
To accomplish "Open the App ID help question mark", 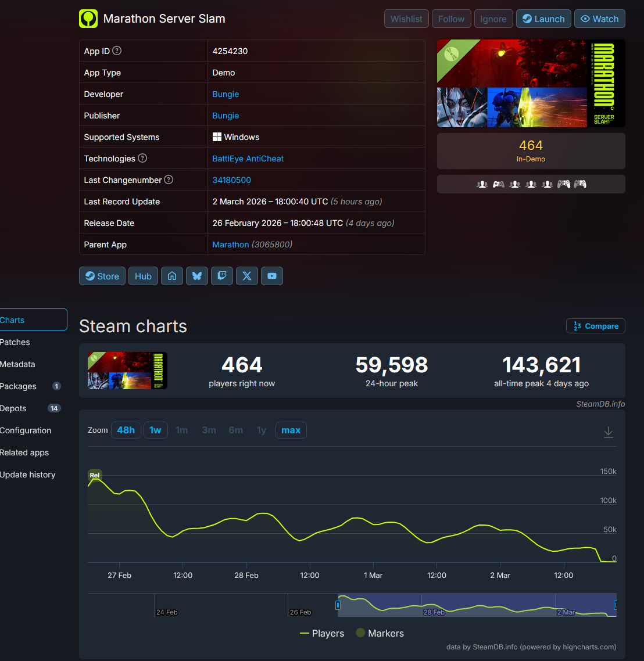I will pos(117,51).
